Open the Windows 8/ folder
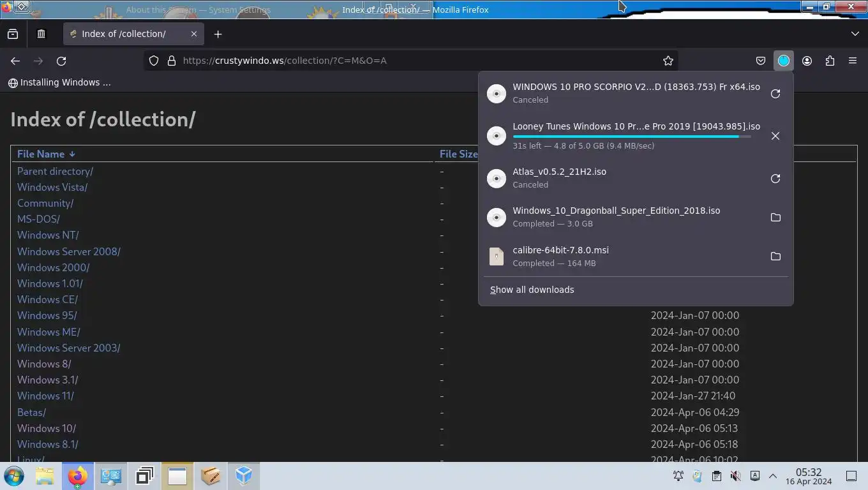Screen dimensions: 868x490 pos(44,364)
